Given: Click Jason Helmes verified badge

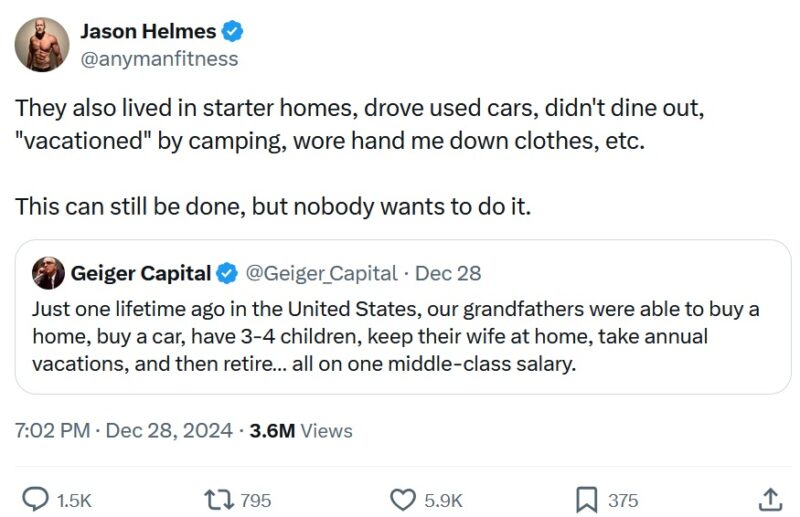Looking at the screenshot, I should [x=233, y=32].
